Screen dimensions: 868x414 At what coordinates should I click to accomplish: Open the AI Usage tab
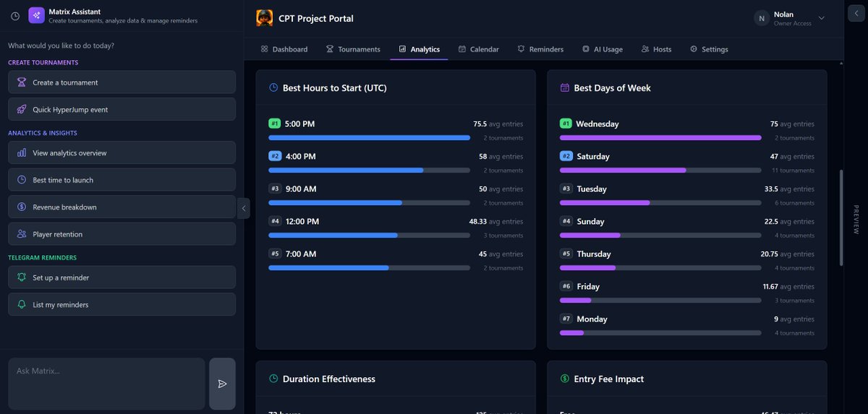[x=603, y=49]
